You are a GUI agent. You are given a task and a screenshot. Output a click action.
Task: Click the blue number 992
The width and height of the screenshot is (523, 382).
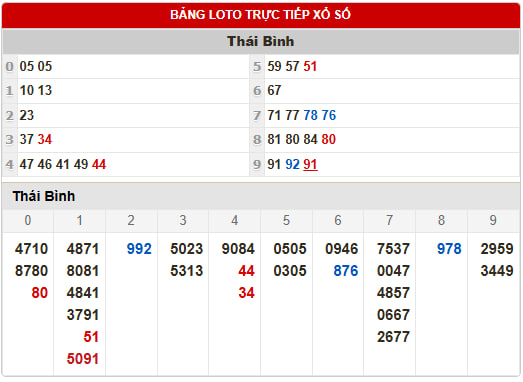click(139, 249)
